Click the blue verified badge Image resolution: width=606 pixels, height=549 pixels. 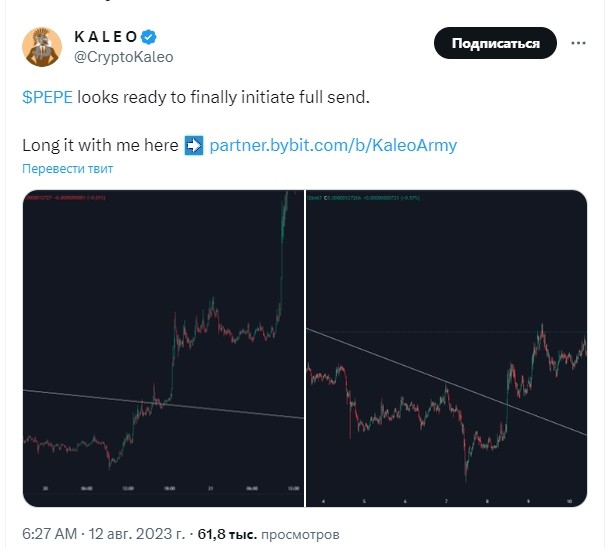(149, 37)
